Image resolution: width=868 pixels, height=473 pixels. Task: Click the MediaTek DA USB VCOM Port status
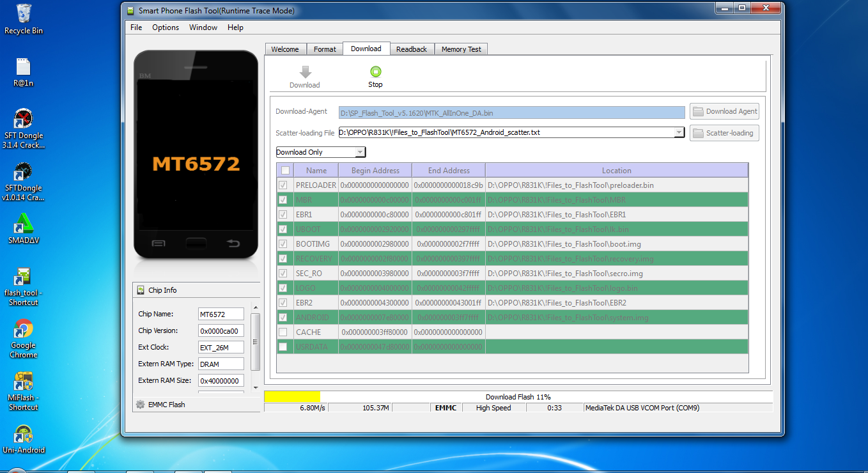click(678, 408)
